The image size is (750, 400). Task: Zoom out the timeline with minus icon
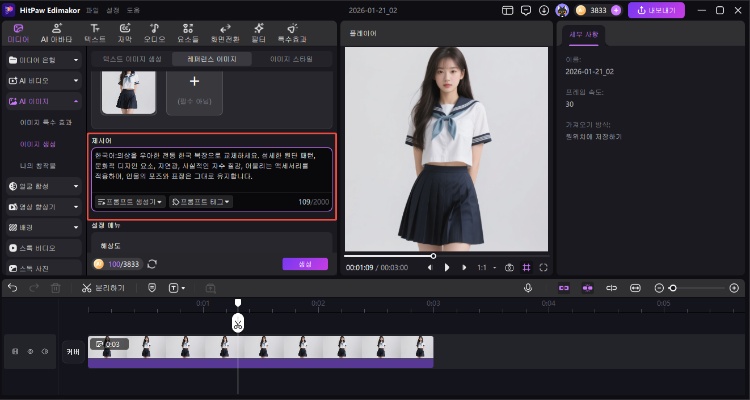(659, 288)
